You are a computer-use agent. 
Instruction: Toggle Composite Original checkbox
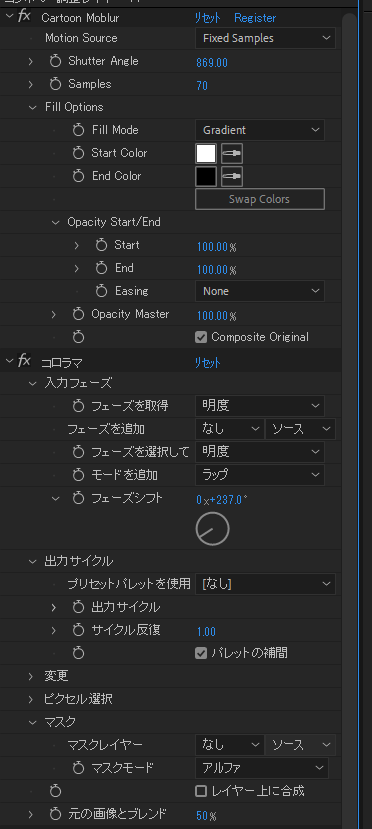[x=201, y=337]
